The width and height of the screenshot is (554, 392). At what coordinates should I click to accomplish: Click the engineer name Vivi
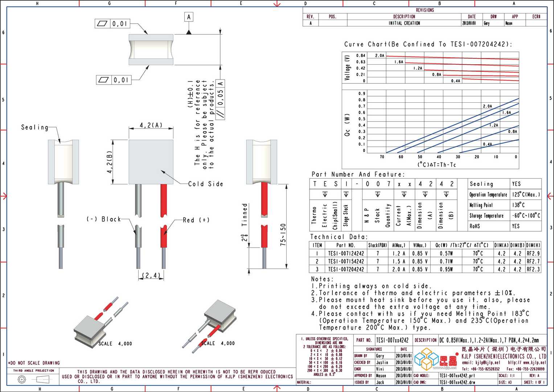tap(380, 369)
